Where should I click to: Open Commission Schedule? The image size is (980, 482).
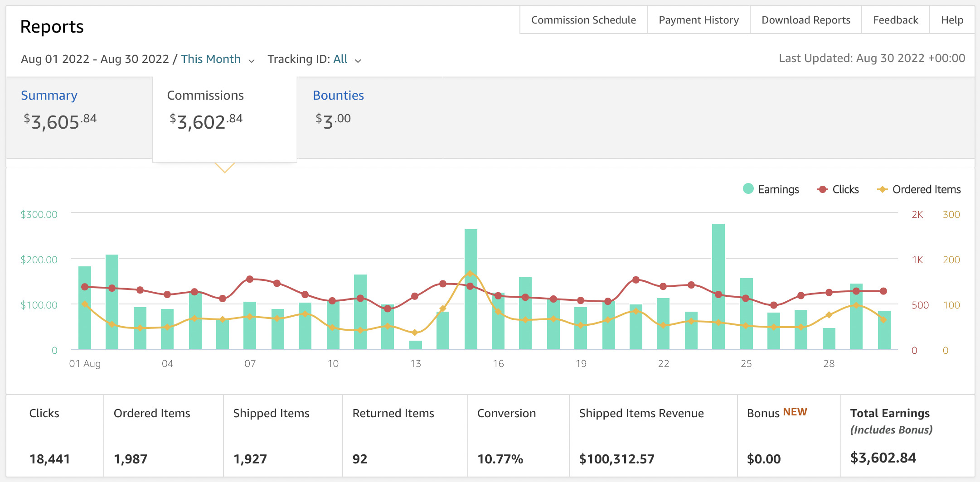pos(583,20)
